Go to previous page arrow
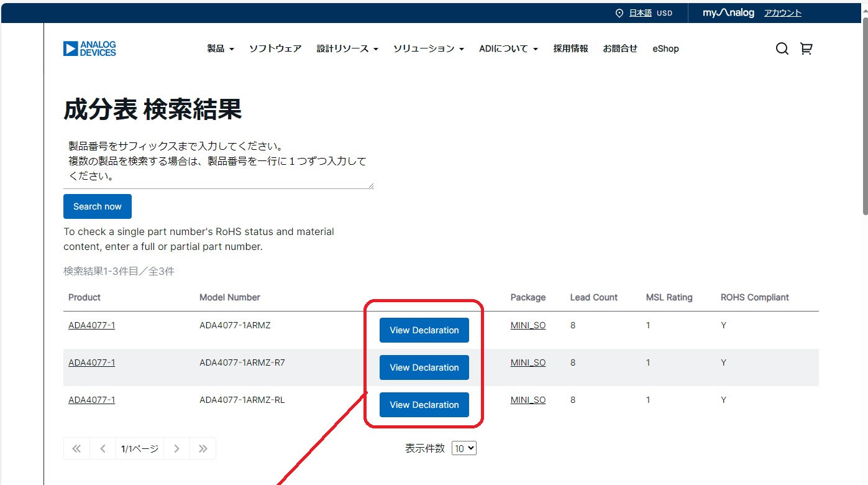This screenshot has height=485, width=868. click(x=103, y=448)
